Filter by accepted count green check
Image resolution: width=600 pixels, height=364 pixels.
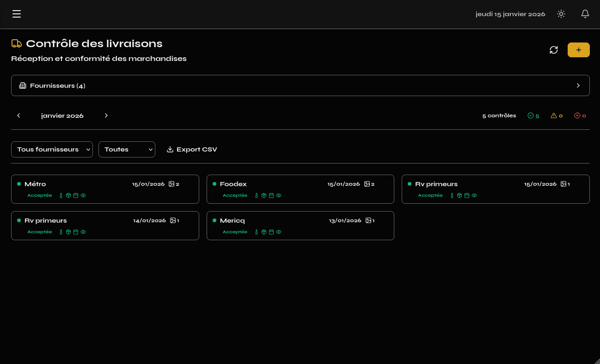pyautogui.click(x=533, y=115)
